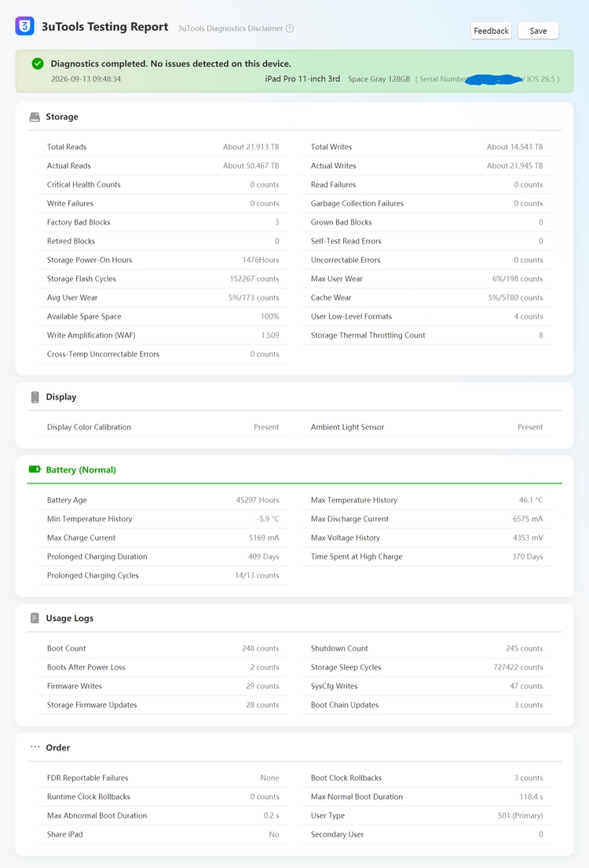Click the 3uTools logo icon
589x868 pixels.
click(24, 26)
